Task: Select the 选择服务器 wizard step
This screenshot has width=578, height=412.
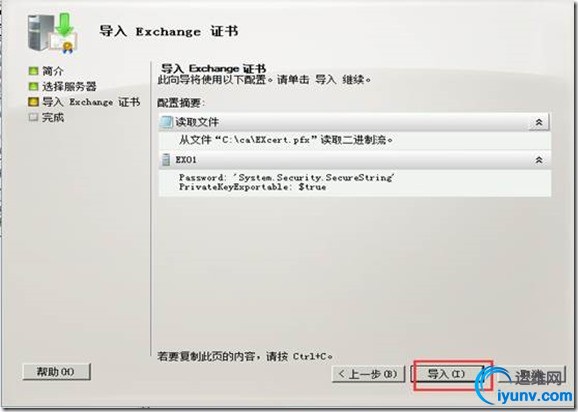Action: [69, 87]
